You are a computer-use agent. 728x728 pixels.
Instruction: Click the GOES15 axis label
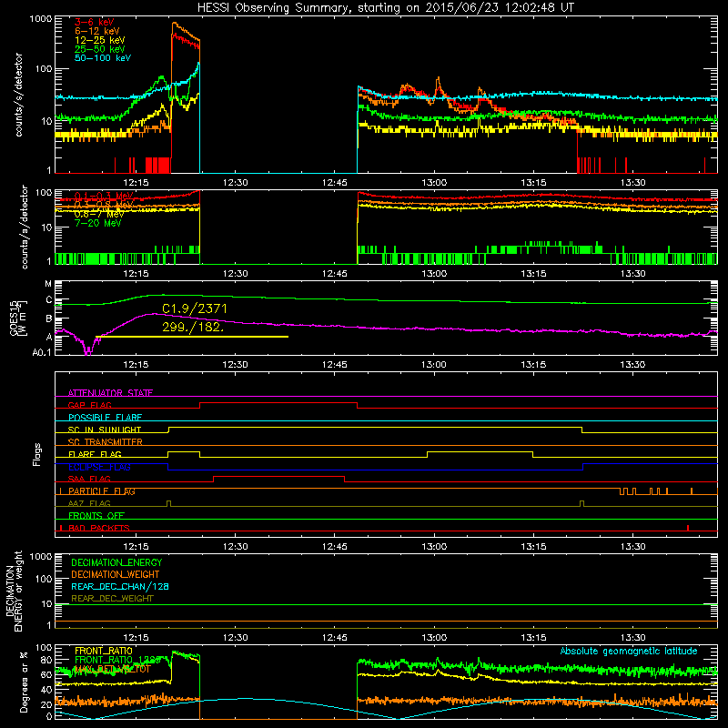pyautogui.click(x=17, y=318)
